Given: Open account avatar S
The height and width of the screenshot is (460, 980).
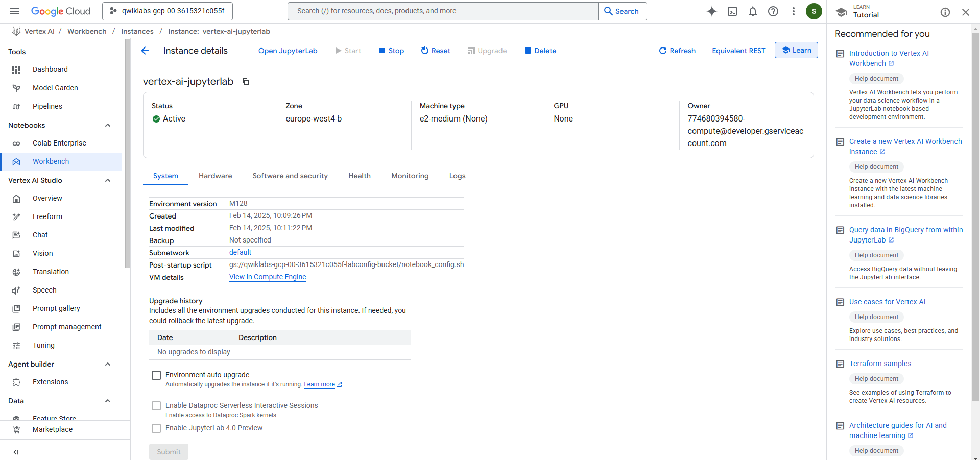Looking at the screenshot, I should [x=814, y=11].
